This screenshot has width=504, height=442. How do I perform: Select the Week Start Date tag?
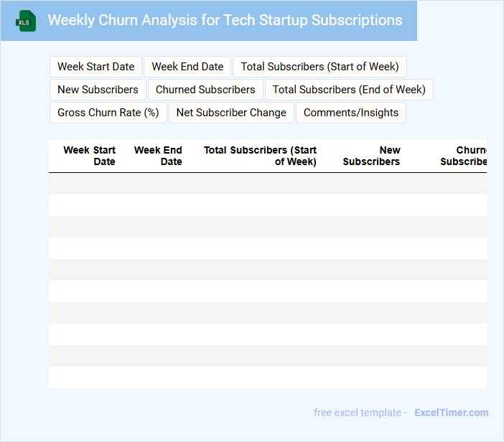(96, 67)
